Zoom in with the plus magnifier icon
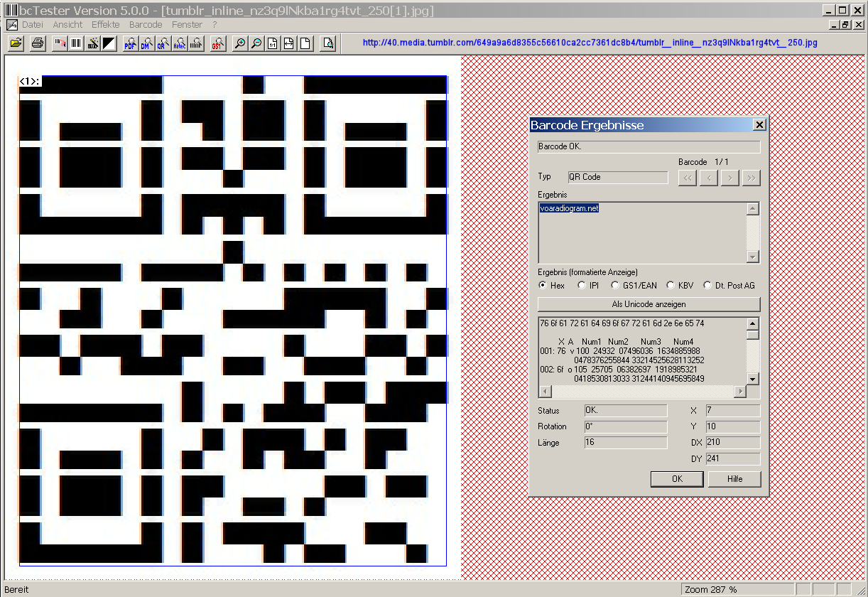Image resolution: width=868 pixels, height=597 pixels. point(241,43)
